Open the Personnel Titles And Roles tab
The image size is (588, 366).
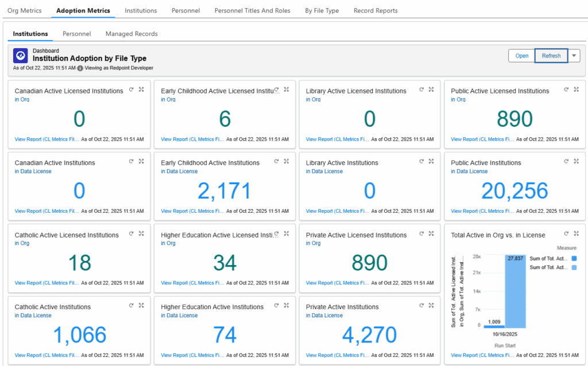point(252,10)
